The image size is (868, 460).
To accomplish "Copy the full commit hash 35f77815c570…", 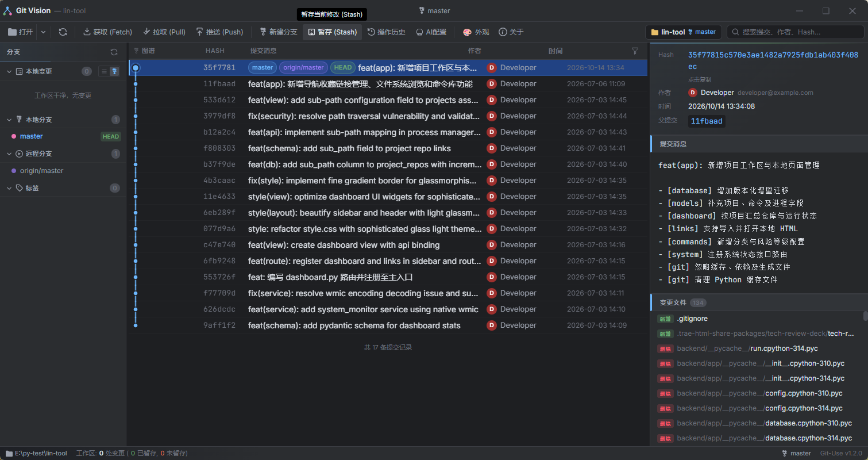I will pos(773,61).
